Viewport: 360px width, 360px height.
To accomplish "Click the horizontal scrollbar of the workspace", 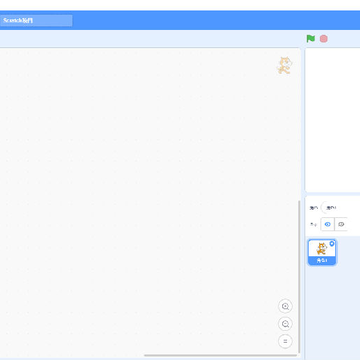I will [221, 355].
